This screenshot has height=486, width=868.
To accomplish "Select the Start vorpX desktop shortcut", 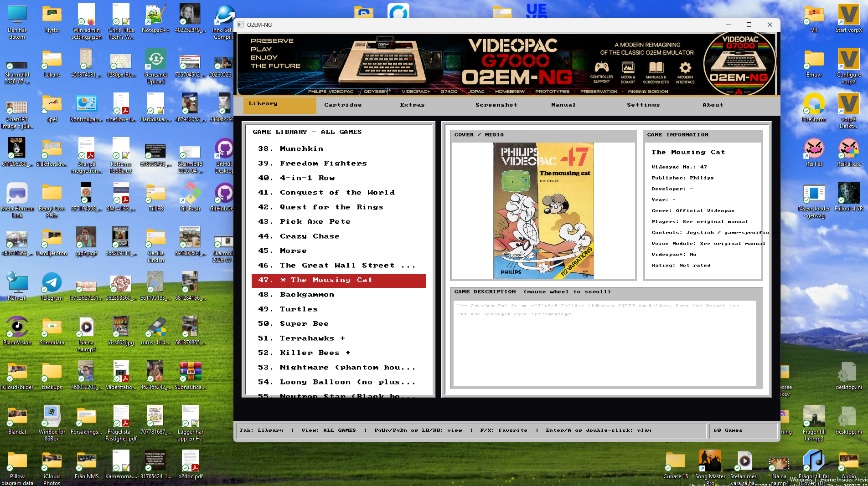I will 848,19.
